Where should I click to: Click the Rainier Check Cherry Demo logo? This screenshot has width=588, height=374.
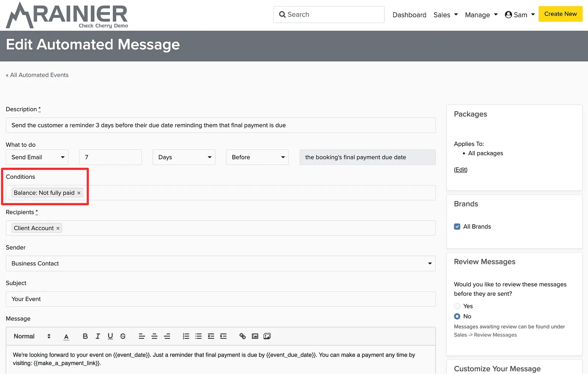tap(67, 15)
